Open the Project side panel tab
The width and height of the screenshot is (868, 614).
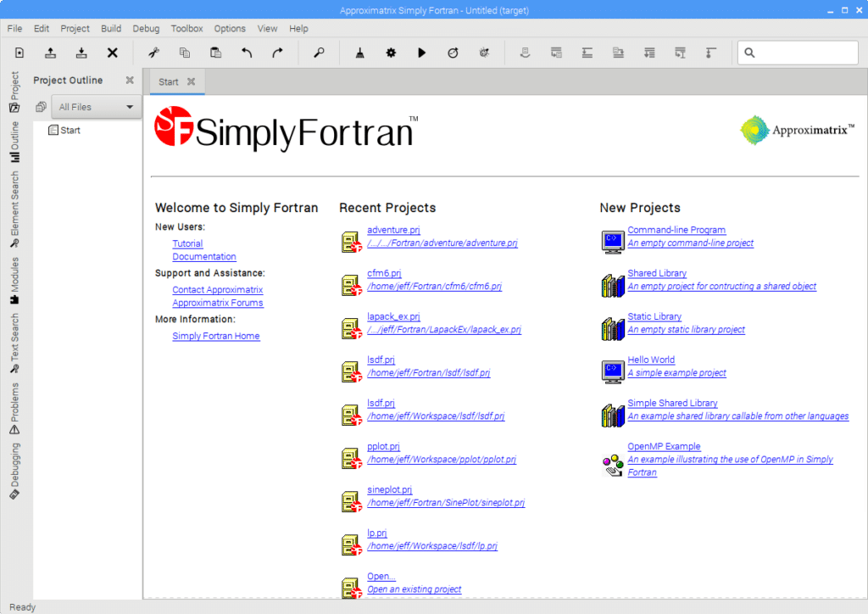coord(14,92)
